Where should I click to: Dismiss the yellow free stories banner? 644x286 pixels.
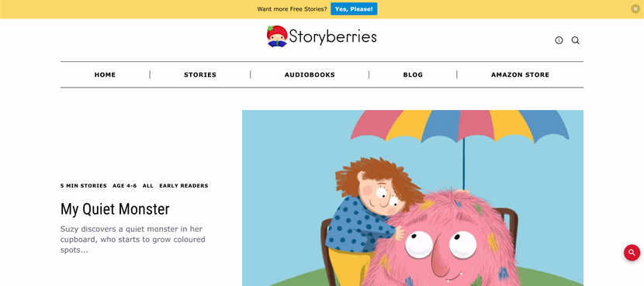point(635,9)
